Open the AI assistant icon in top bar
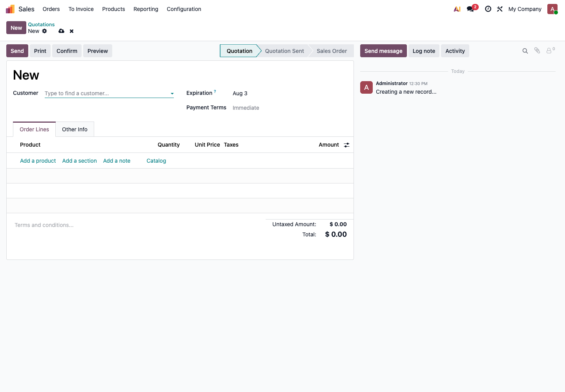This screenshot has height=392, width=565. pyautogui.click(x=457, y=9)
